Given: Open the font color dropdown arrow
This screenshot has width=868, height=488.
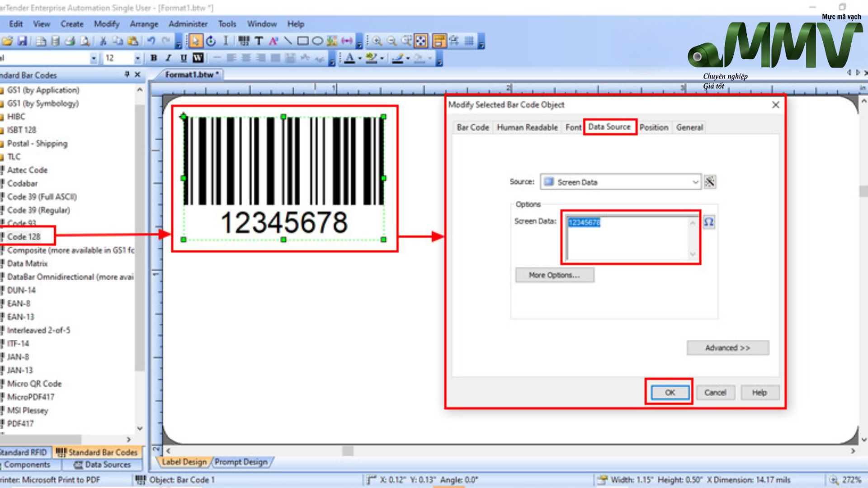Looking at the screenshot, I should coord(360,58).
